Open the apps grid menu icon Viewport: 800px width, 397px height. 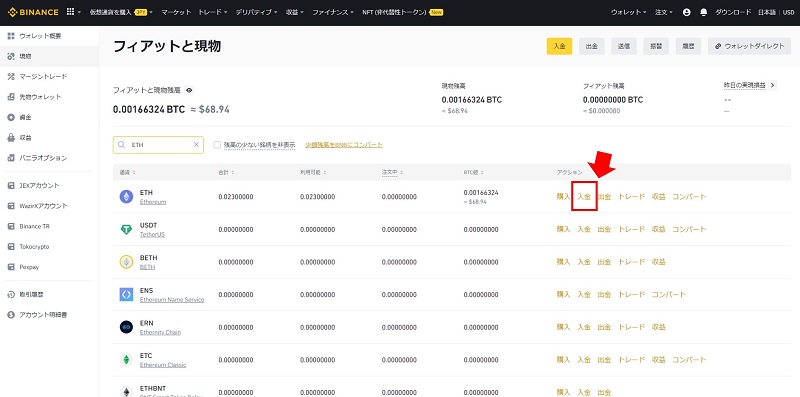70,12
